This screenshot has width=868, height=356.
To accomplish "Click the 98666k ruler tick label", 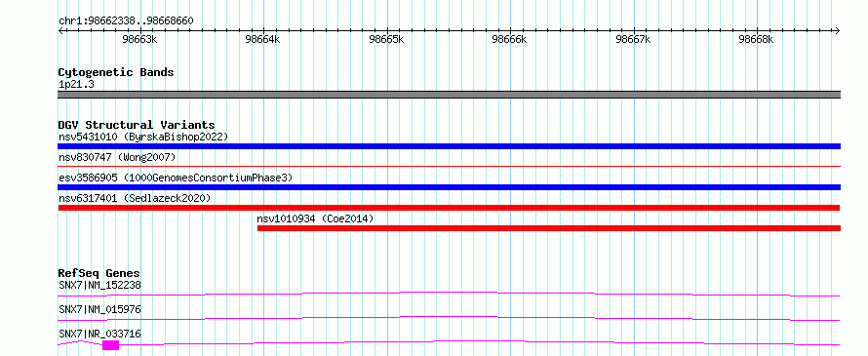I will 509,39.
